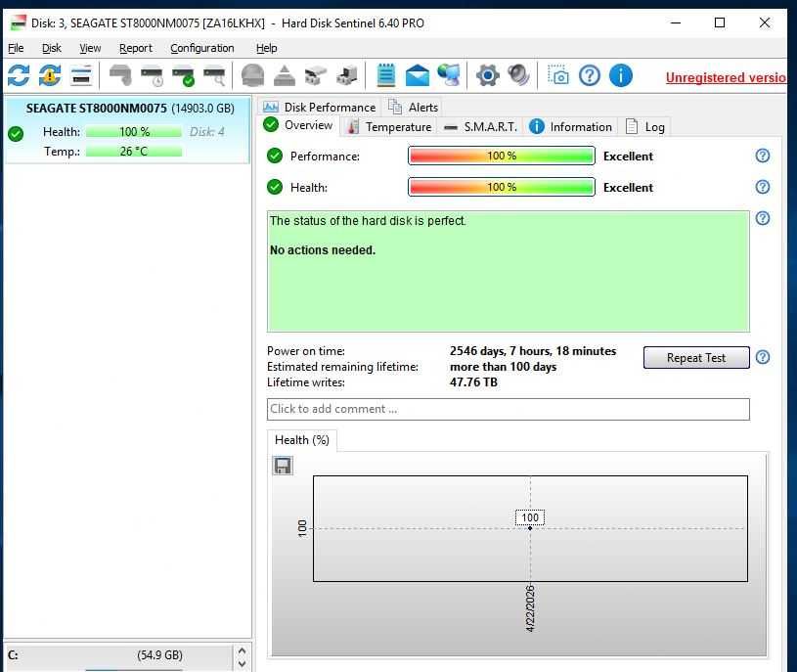797x672 pixels.
Task: Open the File menu
Action: (16, 48)
